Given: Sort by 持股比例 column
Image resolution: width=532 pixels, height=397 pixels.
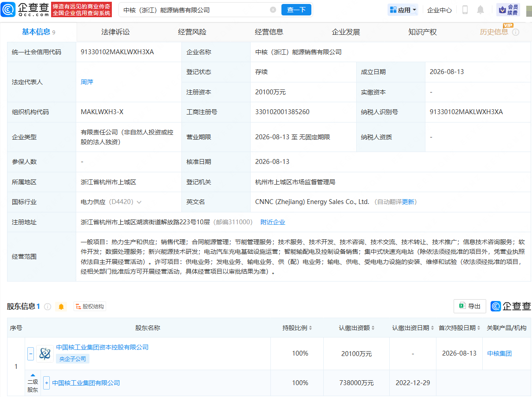Looking at the screenshot, I should coord(310,328).
